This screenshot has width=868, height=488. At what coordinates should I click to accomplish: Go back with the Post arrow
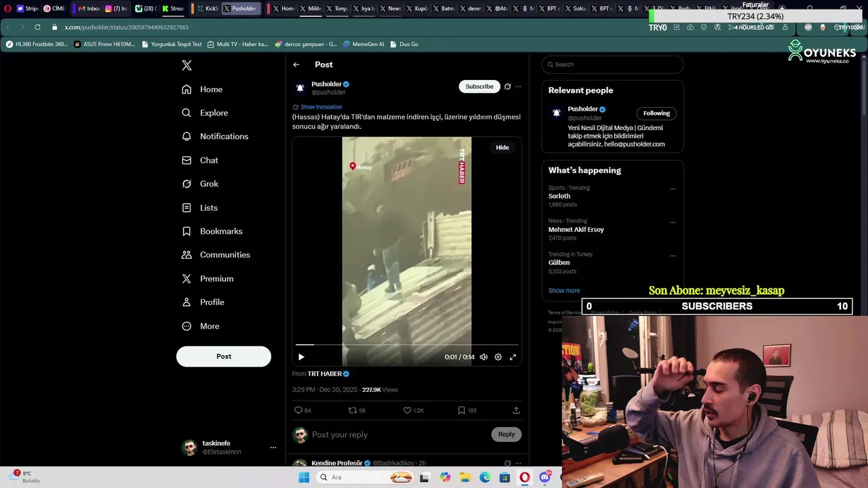[x=296, y=64]
